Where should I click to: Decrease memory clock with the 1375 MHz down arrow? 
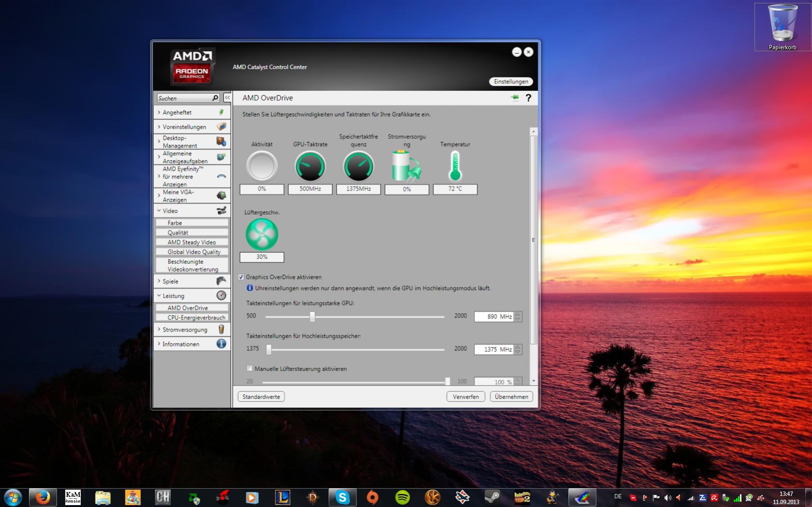pyautogui.click(x=518, y=352)
